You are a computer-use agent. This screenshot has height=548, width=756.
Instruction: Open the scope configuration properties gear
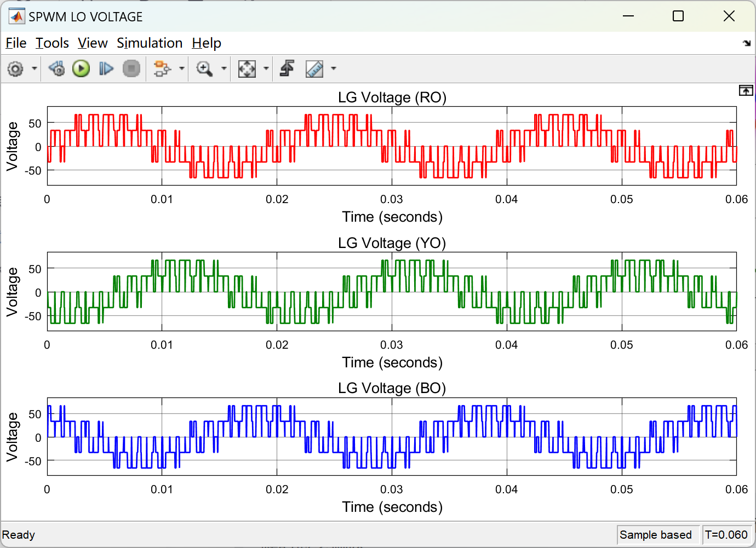pos(15,69)
